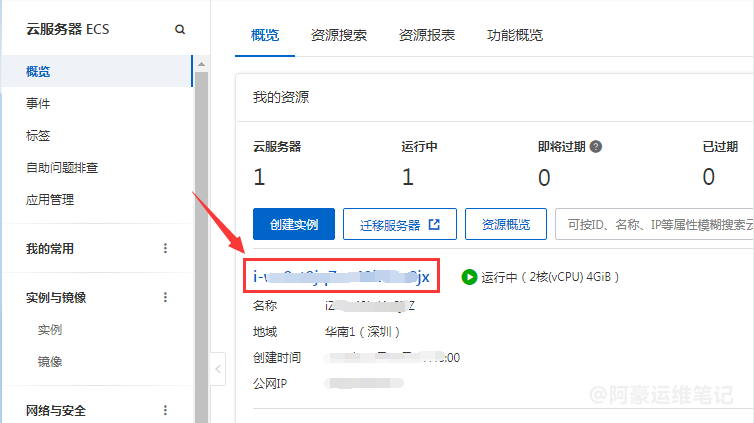Click the 运行中 count value 1
The width and height of the screenshot is (754, 423).
408,177
